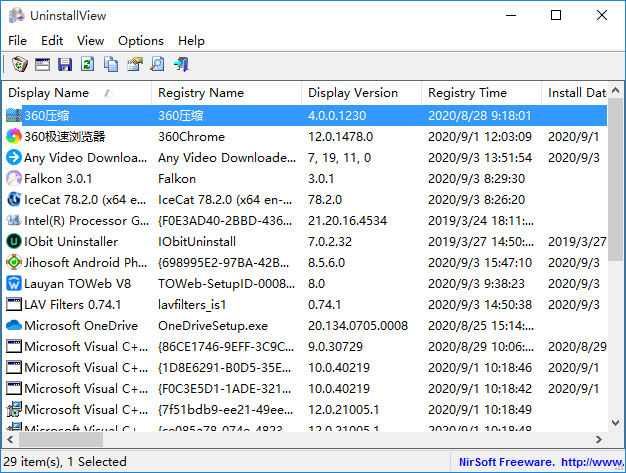Image resolution: width=626 pixels, height=473 pixels.
Task: Open the Options menu
Action: pyautogui.click(x=141, y=41)
